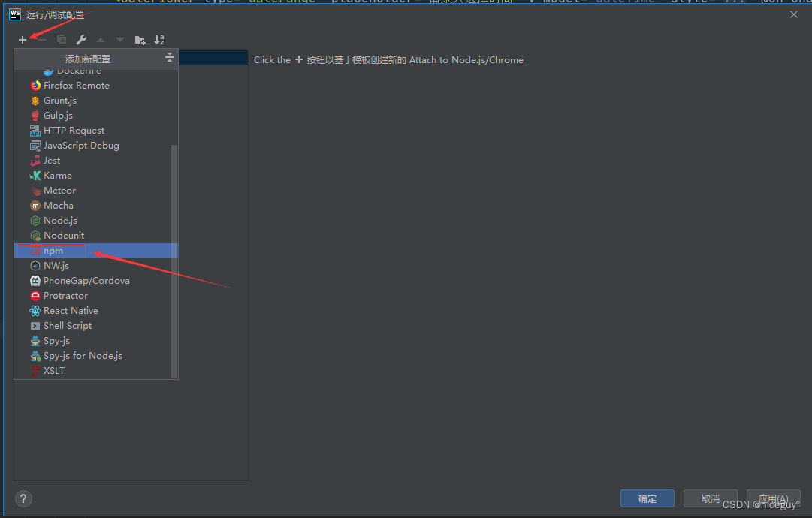Click the Shell Script terminal icon
The width and height of the screenshot is (812, 518).
[35, 326]
